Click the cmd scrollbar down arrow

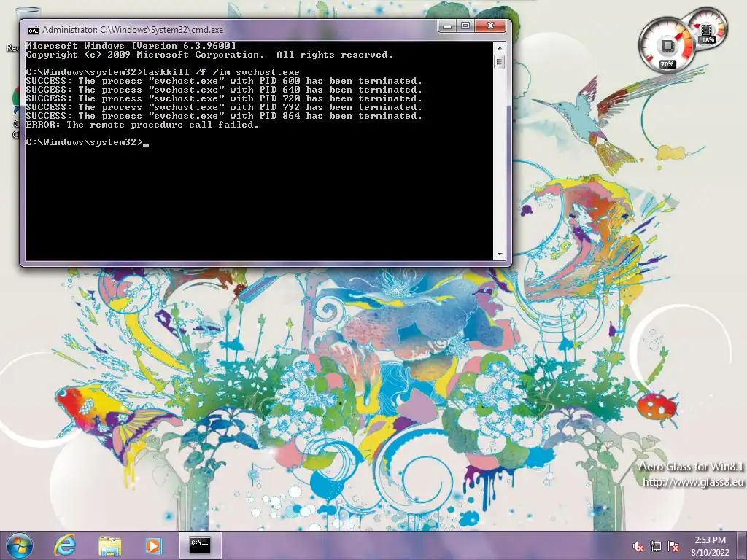click(x=499, y=254)
